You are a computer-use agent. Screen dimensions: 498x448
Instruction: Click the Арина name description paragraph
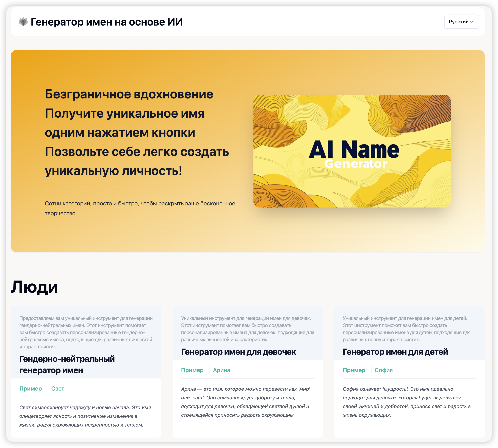click(245, 402)
